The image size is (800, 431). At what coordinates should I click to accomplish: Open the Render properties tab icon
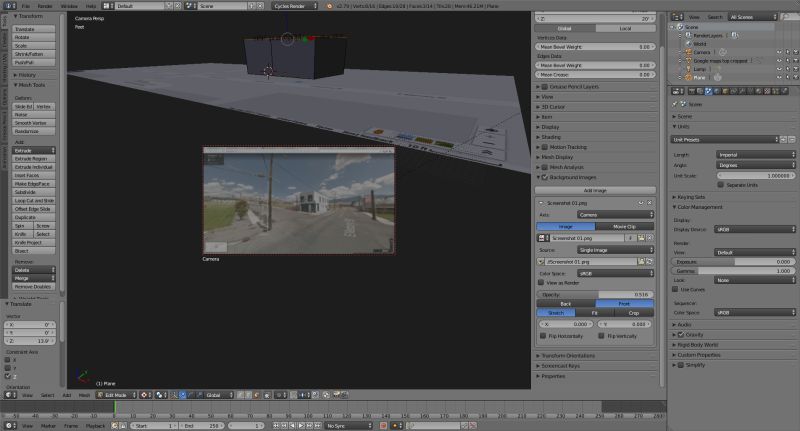pos(692,91)
